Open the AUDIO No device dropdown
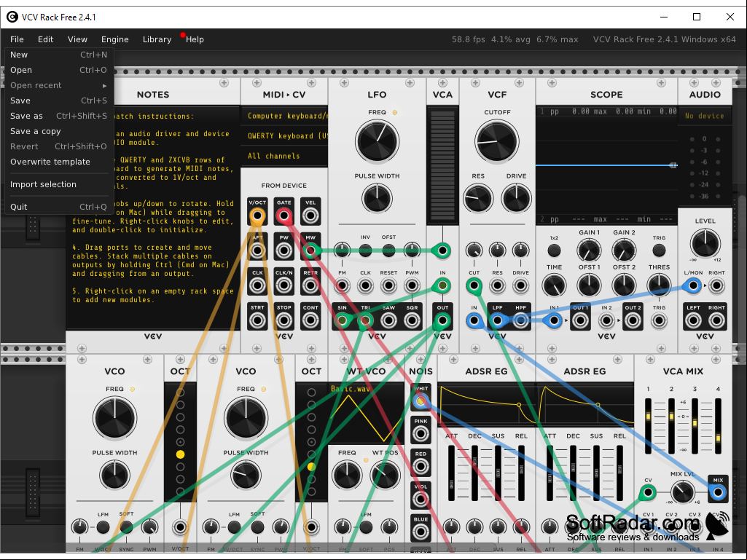 tap(705, 116)
